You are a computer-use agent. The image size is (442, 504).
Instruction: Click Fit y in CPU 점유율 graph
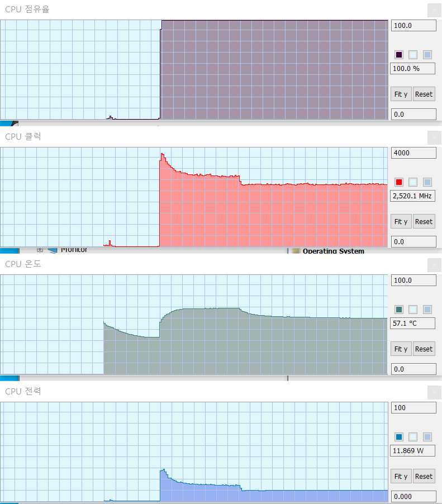tap(401, 94)
